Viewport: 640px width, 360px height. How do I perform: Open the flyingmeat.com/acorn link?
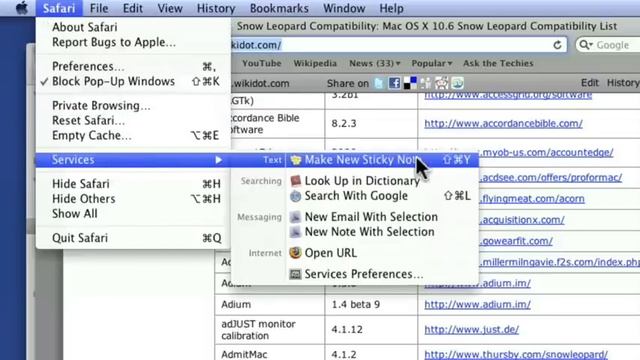click(x=532, y=199)
